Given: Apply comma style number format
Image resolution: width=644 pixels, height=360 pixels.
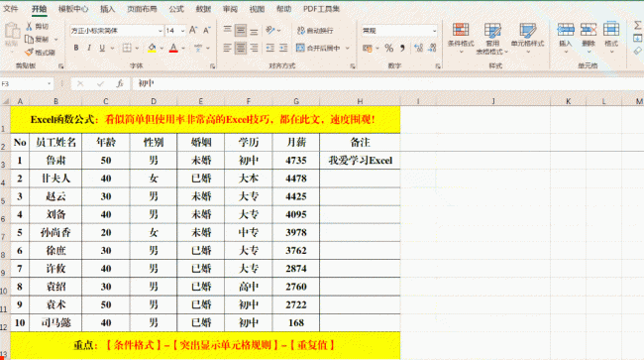Looking at the screenshot, I should point(402,48).
